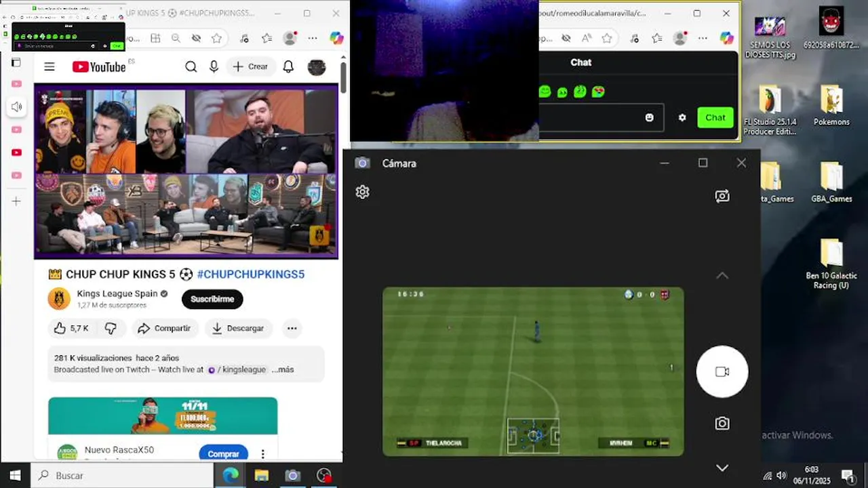Send message with green Chat button
Viewport: 868px width, 488px height.
point(715,117)
